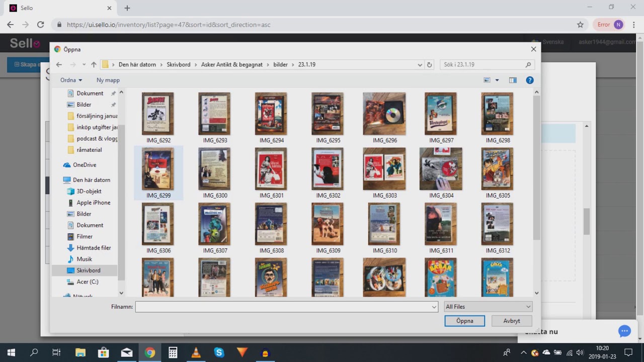Click the Avbryt button
The height and width of the screenshot is (362, 644).
(512, 321)
